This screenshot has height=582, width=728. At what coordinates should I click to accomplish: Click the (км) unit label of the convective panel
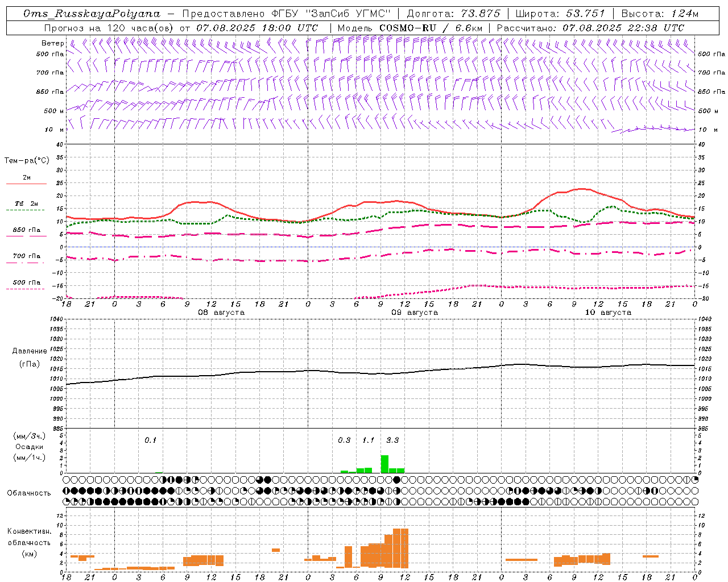(x=29, y=554)
